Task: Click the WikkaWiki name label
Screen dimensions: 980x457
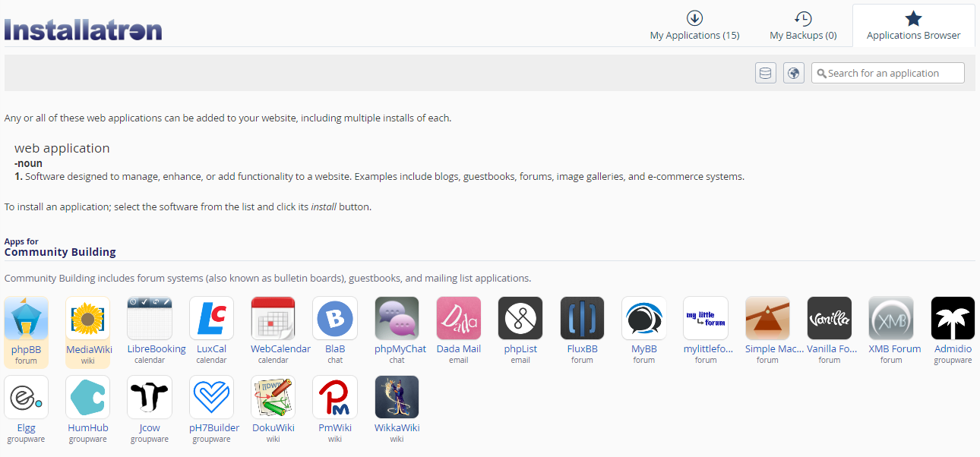Action: click(397, 428)
